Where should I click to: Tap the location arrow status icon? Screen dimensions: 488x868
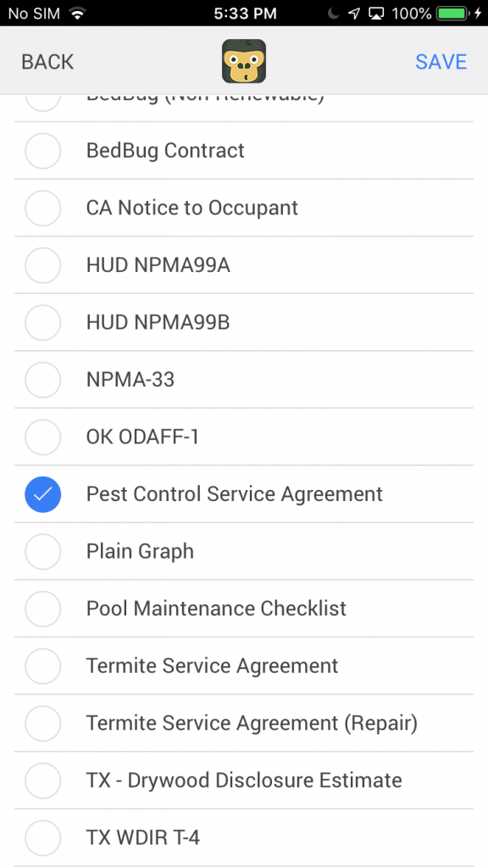point(354,14)
